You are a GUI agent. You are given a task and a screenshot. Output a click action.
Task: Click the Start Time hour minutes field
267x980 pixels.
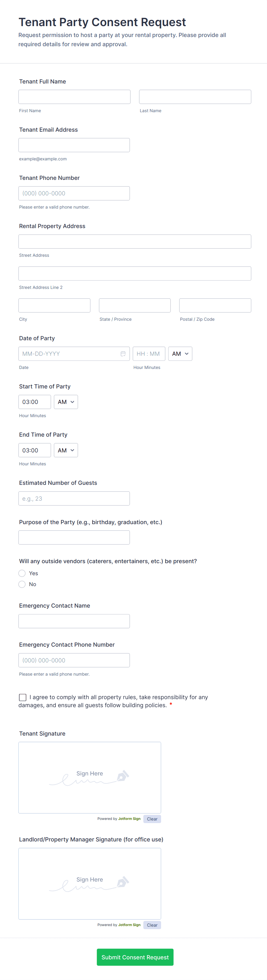(x=34, y=402)
